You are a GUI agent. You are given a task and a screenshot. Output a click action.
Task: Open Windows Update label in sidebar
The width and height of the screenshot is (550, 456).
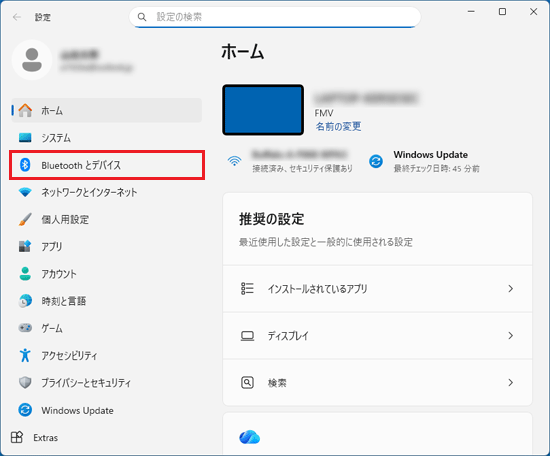coord(77,410)
